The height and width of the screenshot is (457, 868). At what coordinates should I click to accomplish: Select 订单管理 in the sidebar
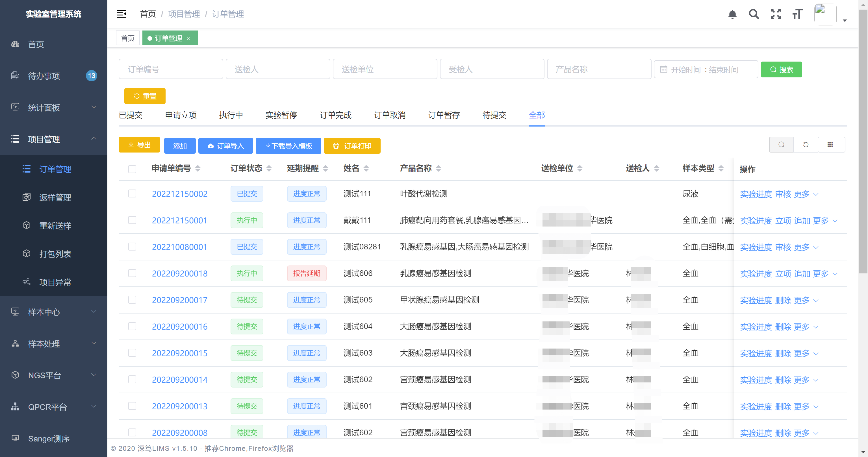54,169
